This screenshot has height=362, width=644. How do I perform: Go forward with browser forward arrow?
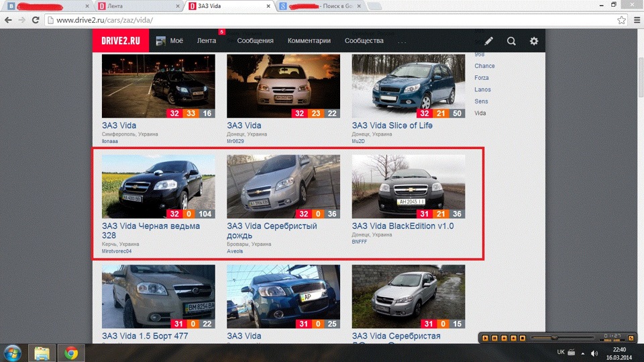(21, 19)
